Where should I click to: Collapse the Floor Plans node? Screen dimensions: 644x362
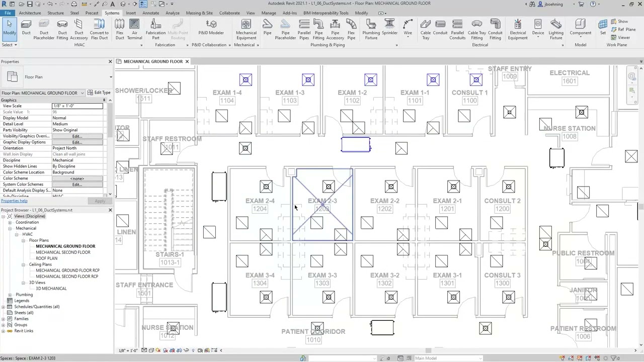tap(23, 240)
